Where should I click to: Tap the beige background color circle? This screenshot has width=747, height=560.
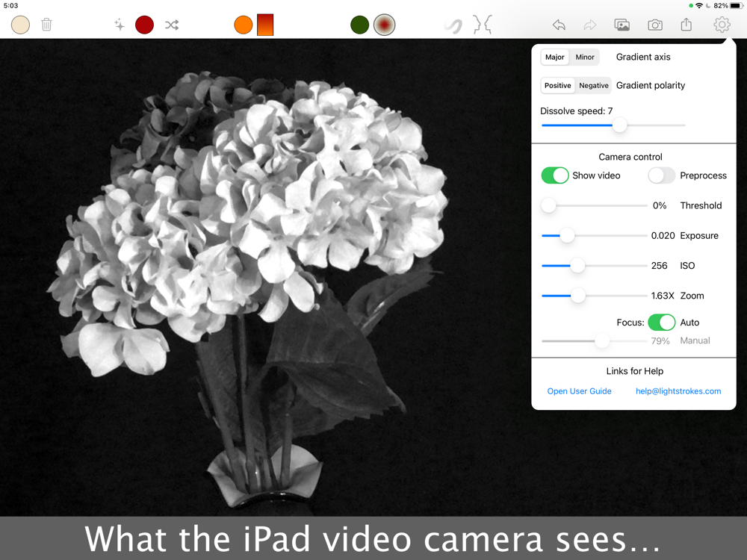click(x=20, y=25)
